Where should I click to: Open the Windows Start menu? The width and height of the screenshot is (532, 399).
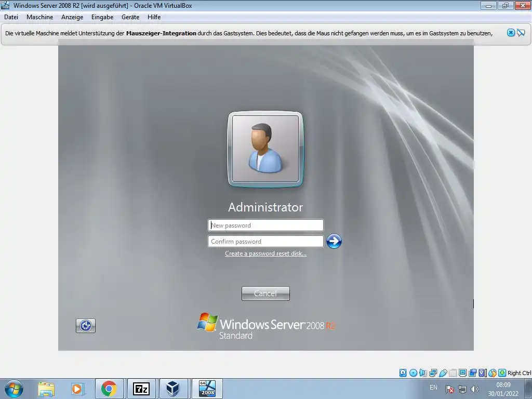point(14,389)
